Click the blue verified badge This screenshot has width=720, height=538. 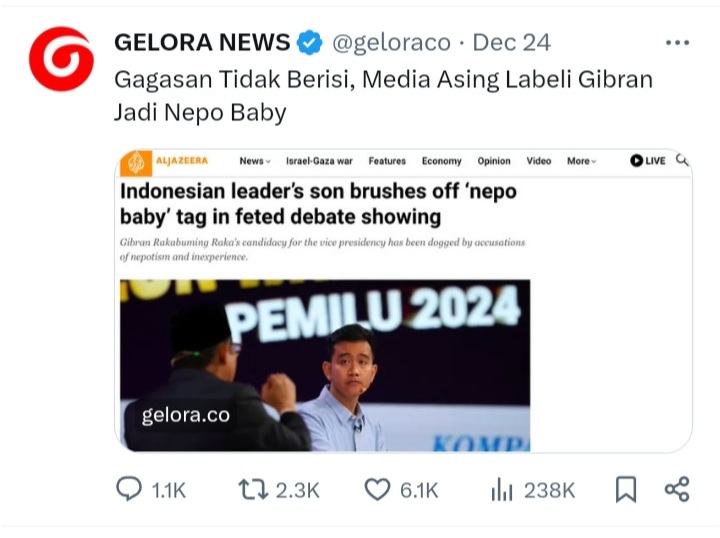click(309, 42)
